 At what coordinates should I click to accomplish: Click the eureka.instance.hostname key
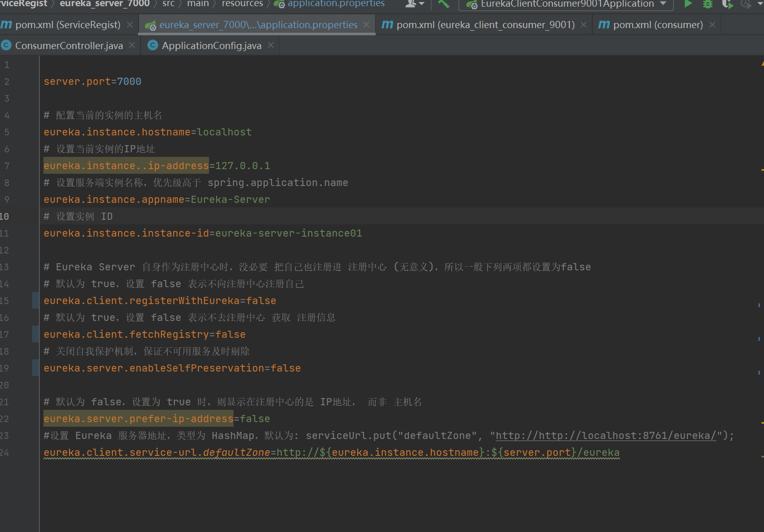pyautogui.click(x=117, y=132)
